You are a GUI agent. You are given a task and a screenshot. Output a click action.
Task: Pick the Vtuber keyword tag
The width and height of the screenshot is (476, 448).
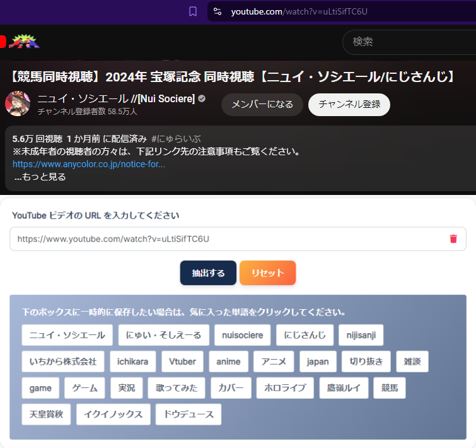point(182,362)
